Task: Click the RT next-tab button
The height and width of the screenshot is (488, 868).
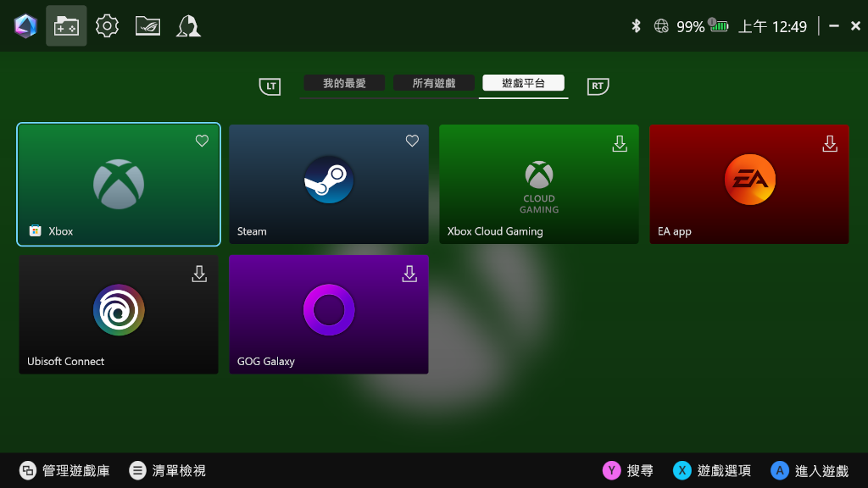Action: (598, 86)
